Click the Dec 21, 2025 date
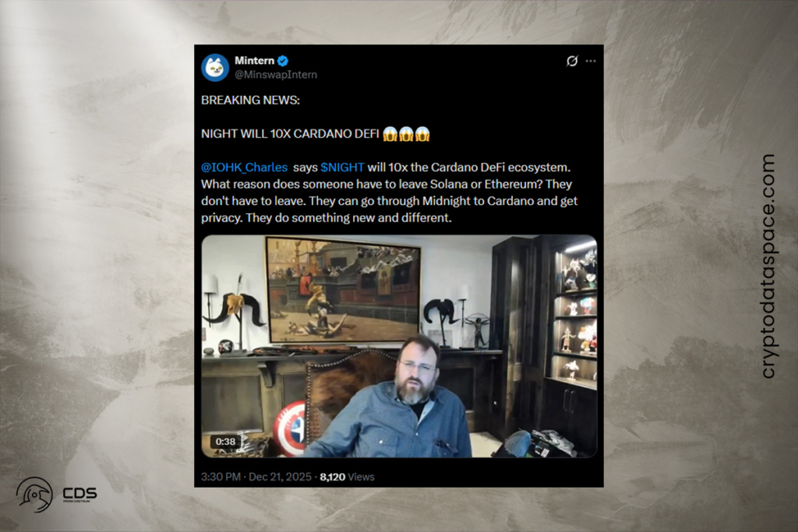The height and width of the screenshot is (532, 798). coord(280,477)
